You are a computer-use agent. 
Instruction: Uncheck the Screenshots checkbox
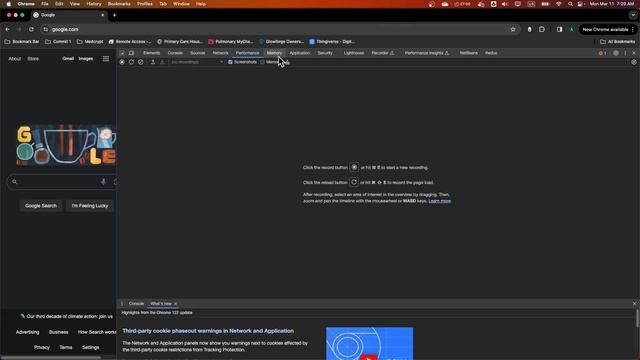click(230, 62)
